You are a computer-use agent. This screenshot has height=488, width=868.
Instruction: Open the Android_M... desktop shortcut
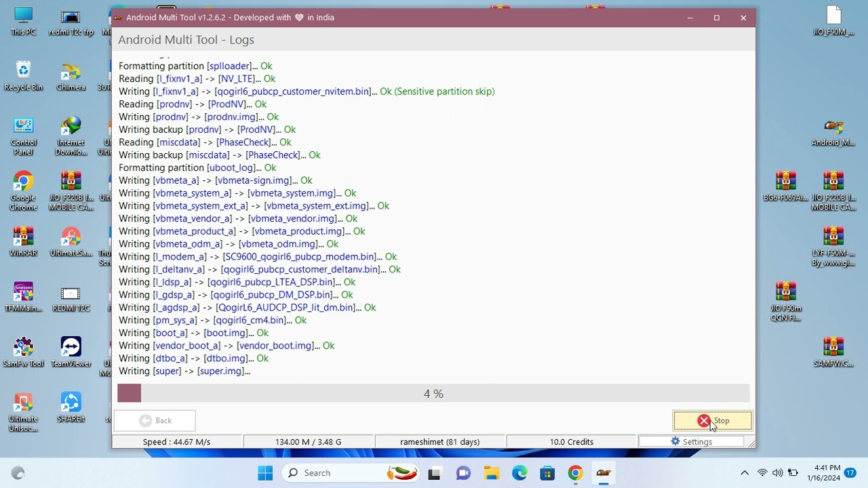click(x=833, y=132)
